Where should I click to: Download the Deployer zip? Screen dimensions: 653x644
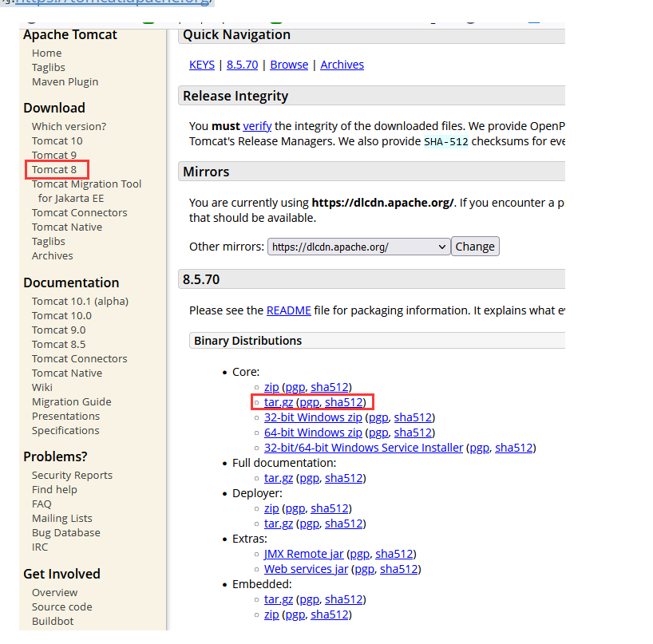coord(271,508)
